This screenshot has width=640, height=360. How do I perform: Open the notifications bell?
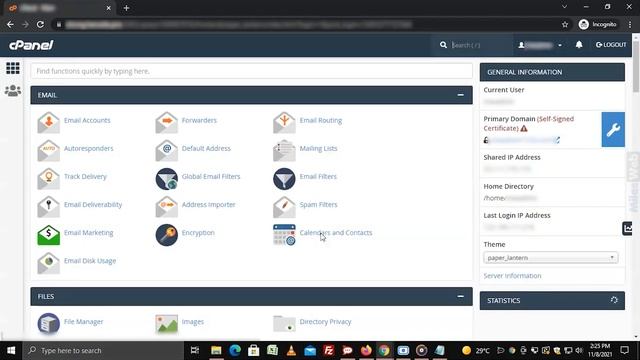[x=579, y=44]
